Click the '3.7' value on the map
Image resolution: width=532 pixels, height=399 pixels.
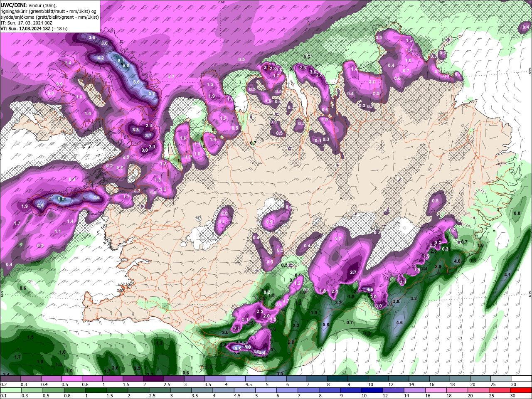click(x=148, y=135)
